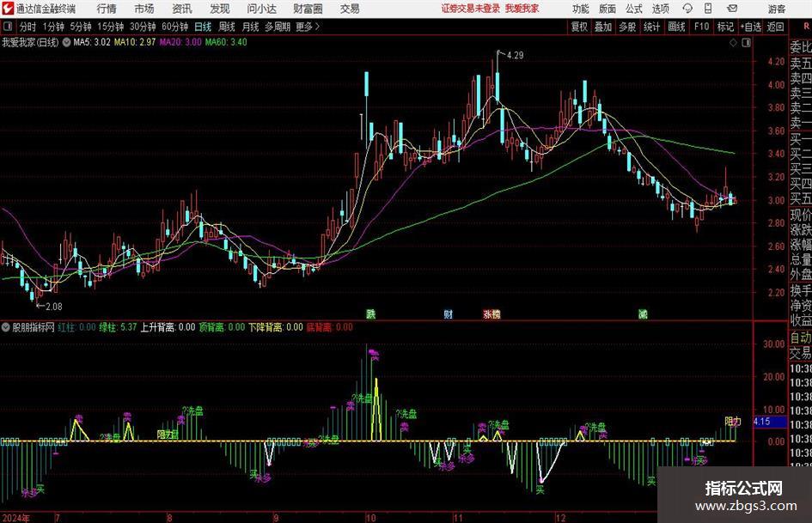Switch to the 15分钟 period

click(x=111, y=27)
